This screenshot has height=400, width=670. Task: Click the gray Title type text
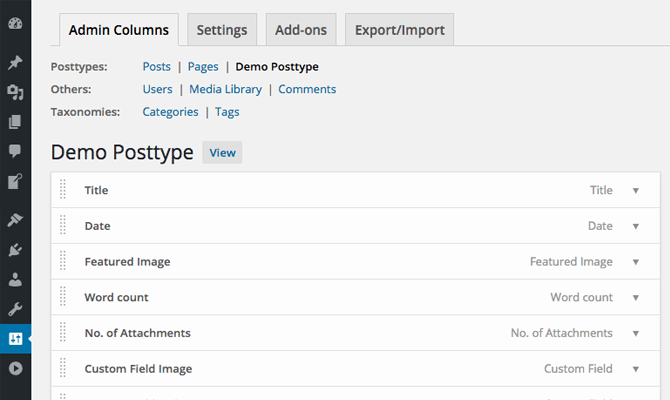(601, 190)
